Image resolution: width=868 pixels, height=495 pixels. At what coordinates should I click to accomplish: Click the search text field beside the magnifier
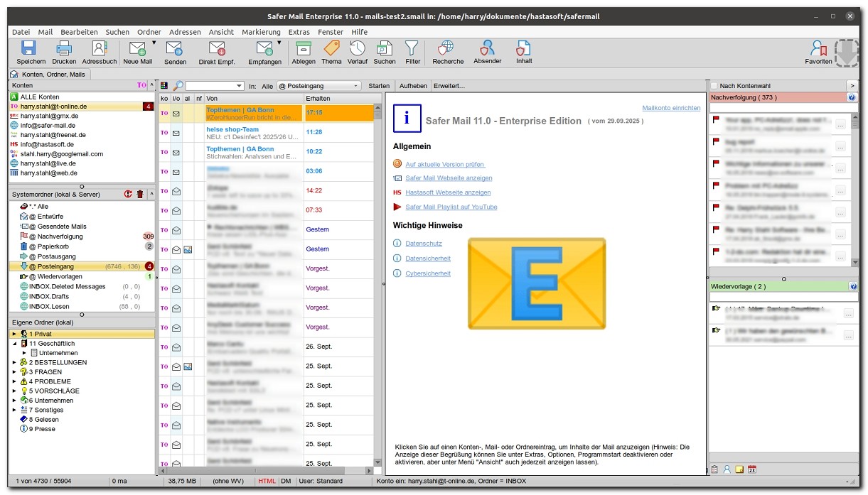coord(211,86)
